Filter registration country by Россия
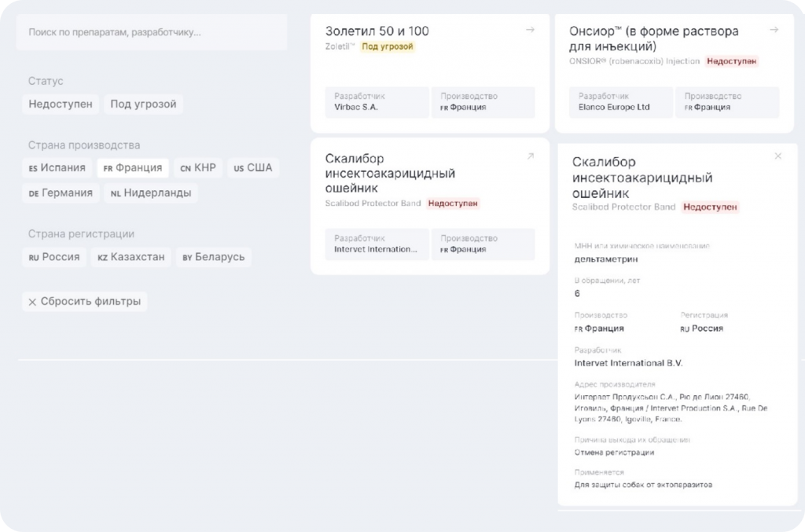 click(x=54, y=257)
